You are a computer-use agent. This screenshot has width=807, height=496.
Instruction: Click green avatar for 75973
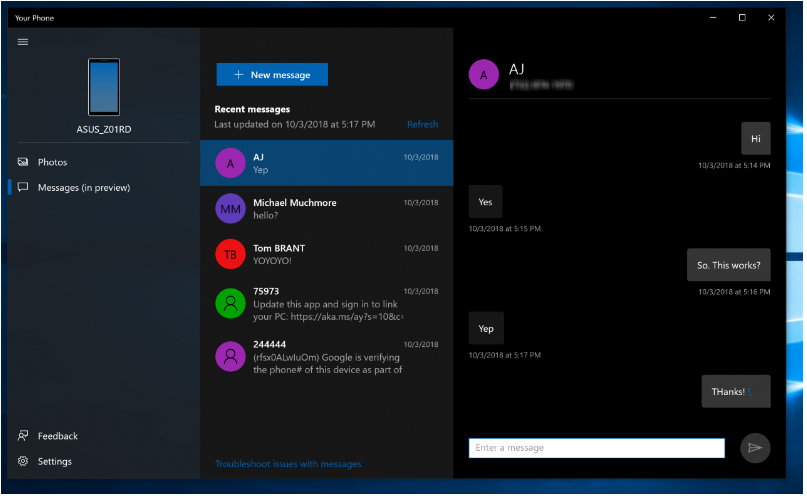(230, 304)
